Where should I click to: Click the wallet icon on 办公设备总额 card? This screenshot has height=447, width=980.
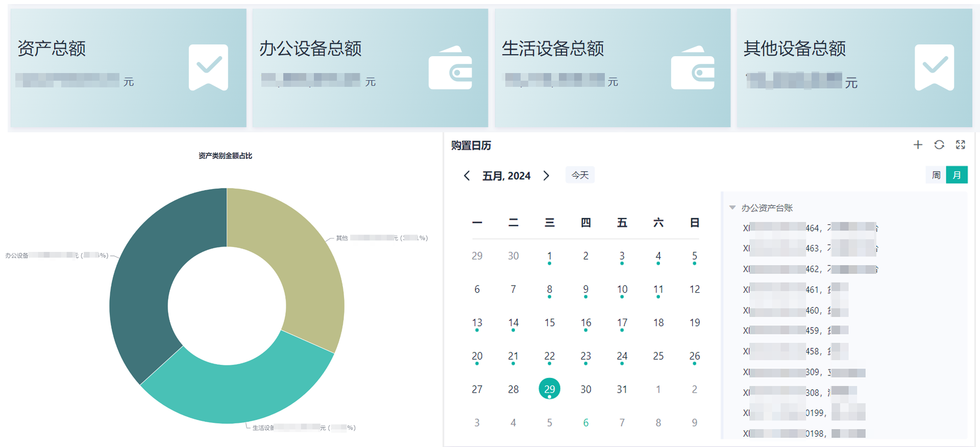[x=450, y=68]
